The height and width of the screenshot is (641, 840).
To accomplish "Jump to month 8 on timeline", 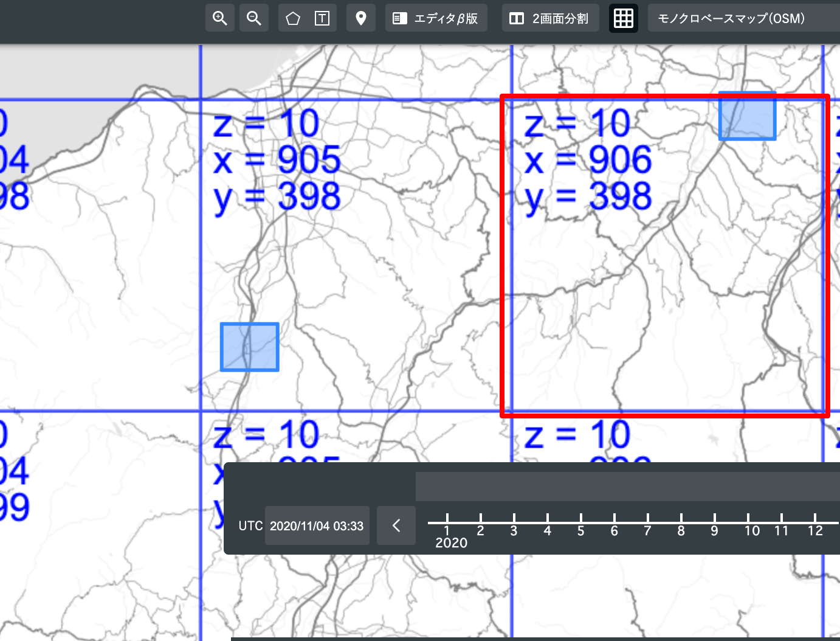I will (681, 530).
